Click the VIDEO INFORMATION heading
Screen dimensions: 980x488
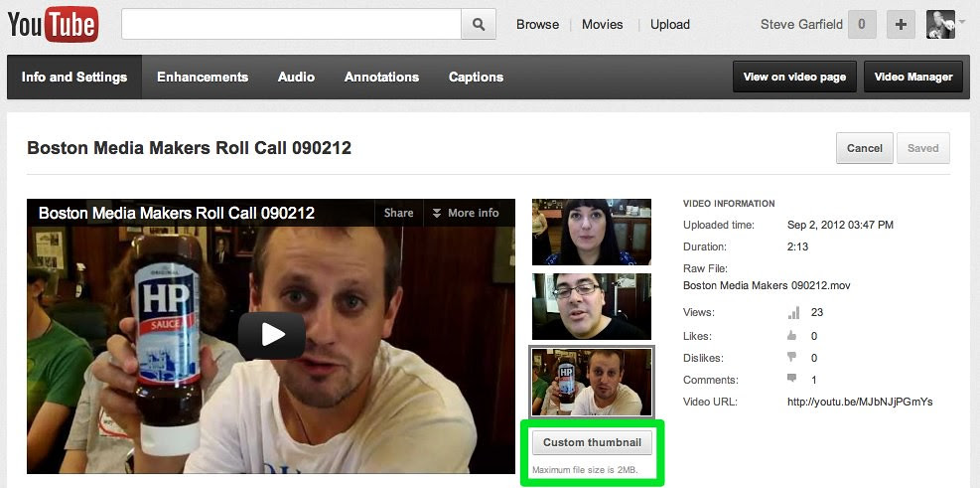tap(729, 204)
